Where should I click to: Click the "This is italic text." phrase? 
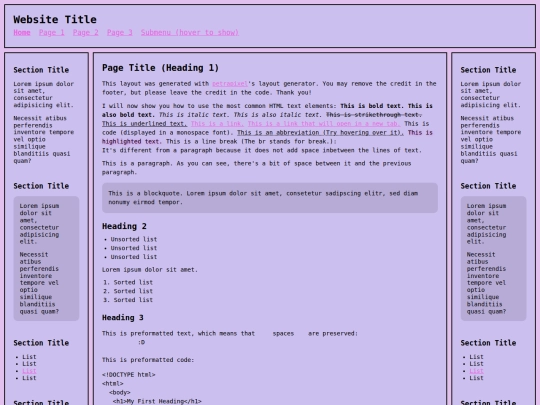point(194,115)
